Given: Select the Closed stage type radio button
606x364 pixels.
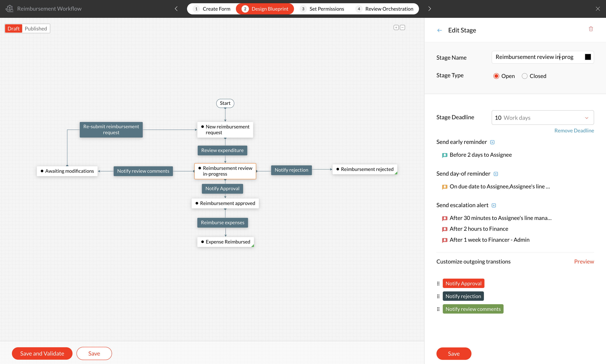Looking at the screenshot, I should click(x=524, y=76).
